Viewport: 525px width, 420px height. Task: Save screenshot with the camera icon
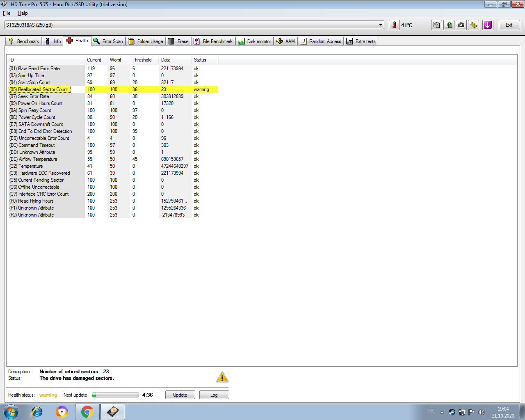coord(461,25)
